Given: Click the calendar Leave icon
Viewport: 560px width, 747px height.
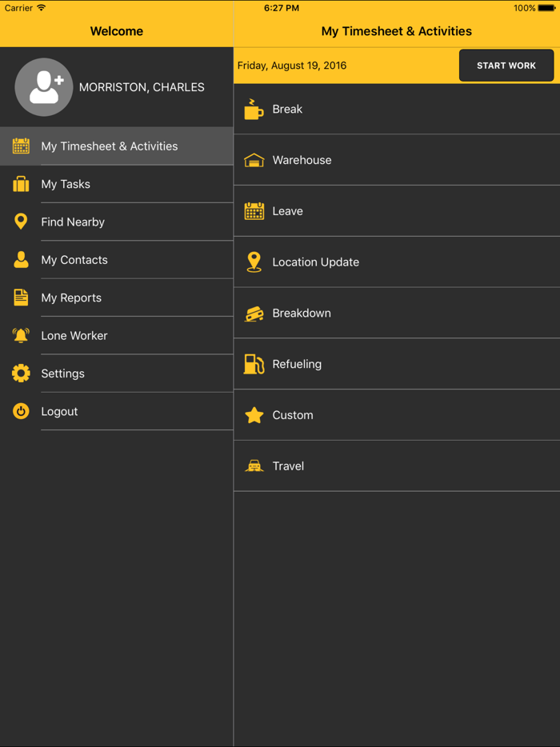Looking at the screenshot, I should 254,211.
